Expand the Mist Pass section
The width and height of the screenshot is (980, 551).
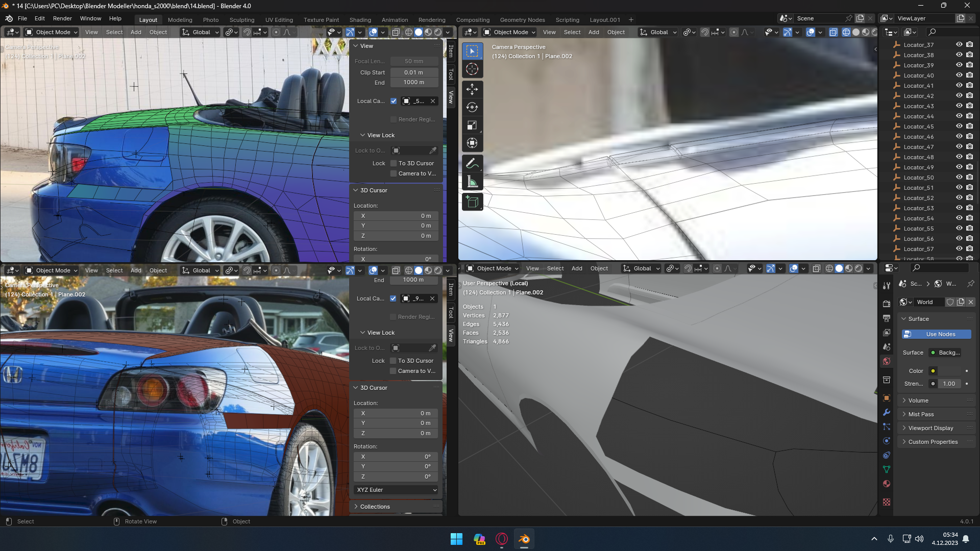(921, 414)
